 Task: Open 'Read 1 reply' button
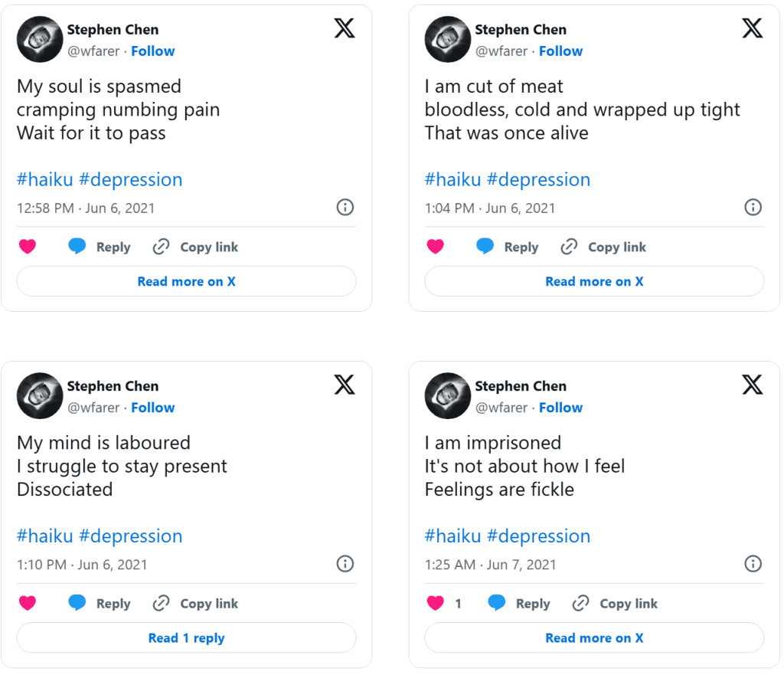pyautogui.click(x=186, y=638)
